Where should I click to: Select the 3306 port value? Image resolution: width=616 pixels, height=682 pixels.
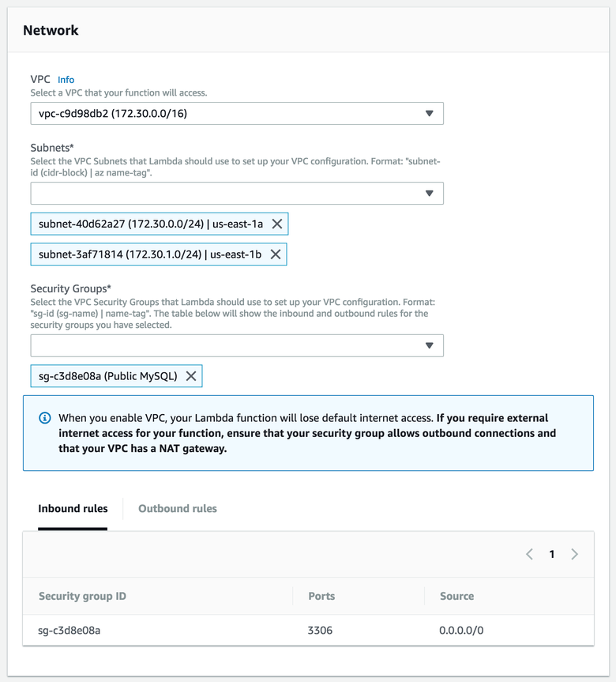pyautogui.click(x=320, y=631)
